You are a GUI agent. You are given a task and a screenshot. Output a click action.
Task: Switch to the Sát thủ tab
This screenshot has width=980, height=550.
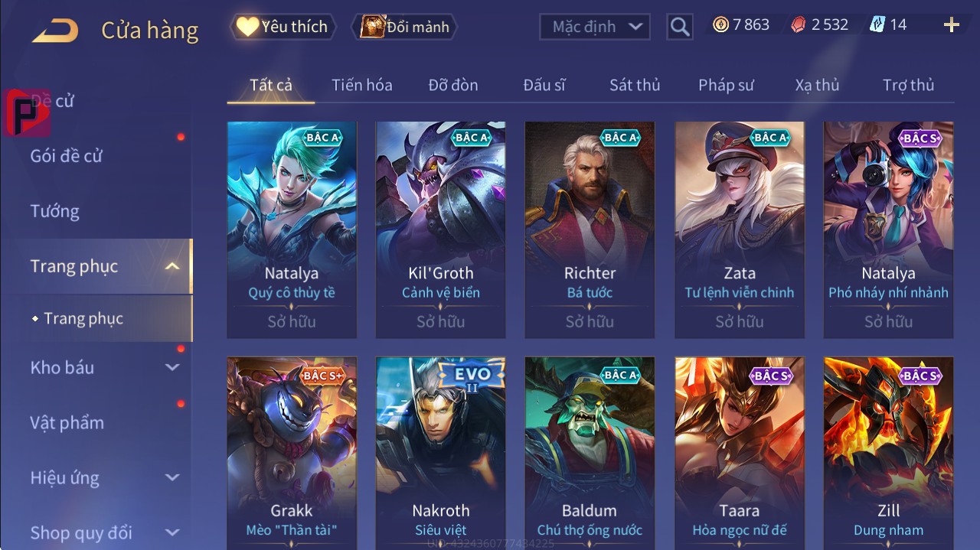pyautogui.click(x=635, y=85)
